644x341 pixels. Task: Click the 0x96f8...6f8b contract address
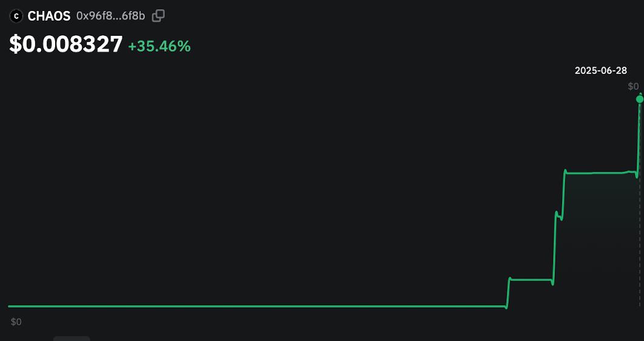[111, 16]
